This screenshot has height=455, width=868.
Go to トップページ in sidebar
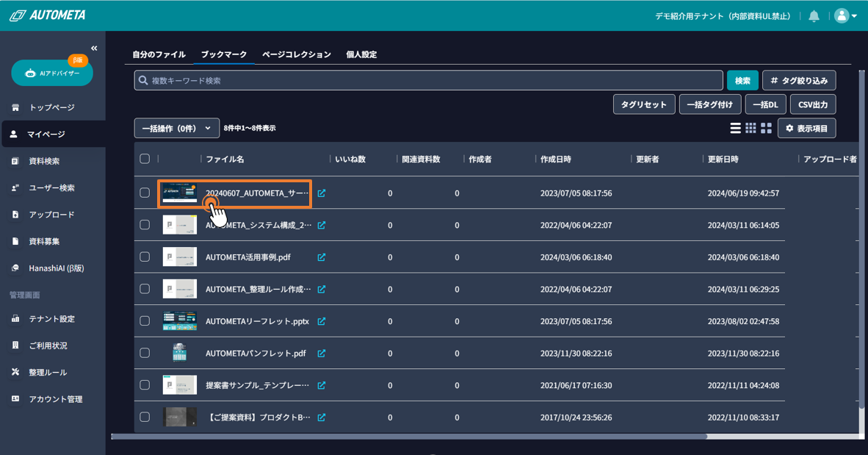point(51,107)
